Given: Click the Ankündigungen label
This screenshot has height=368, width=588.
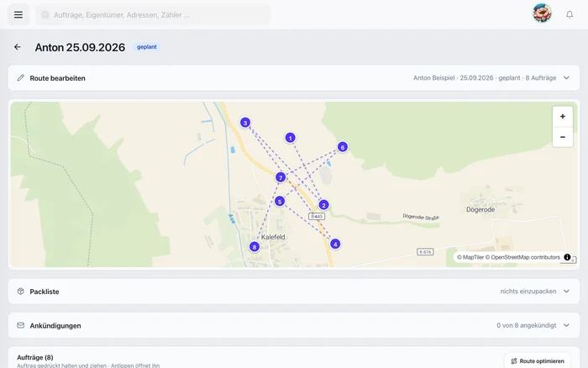Looking at the screenshot, I should click(55, 326).
